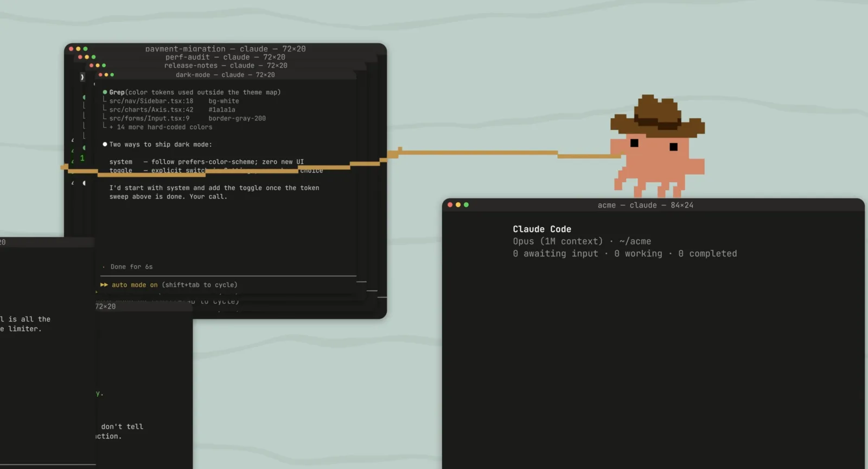Image resolution: width=868 pixels, height=469 pixels.
Task: Click the green status dot beside Grep
Action: 105,92
